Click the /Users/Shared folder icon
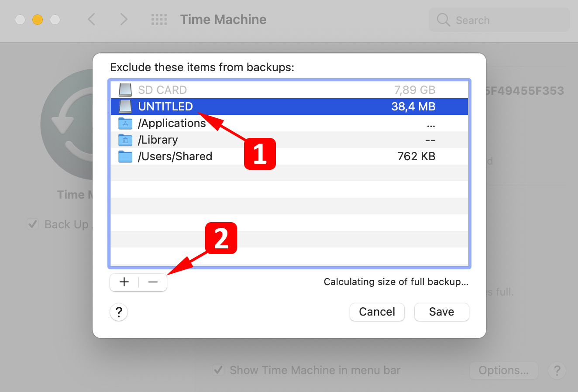578x392 pixels. [x=125, y=157]
